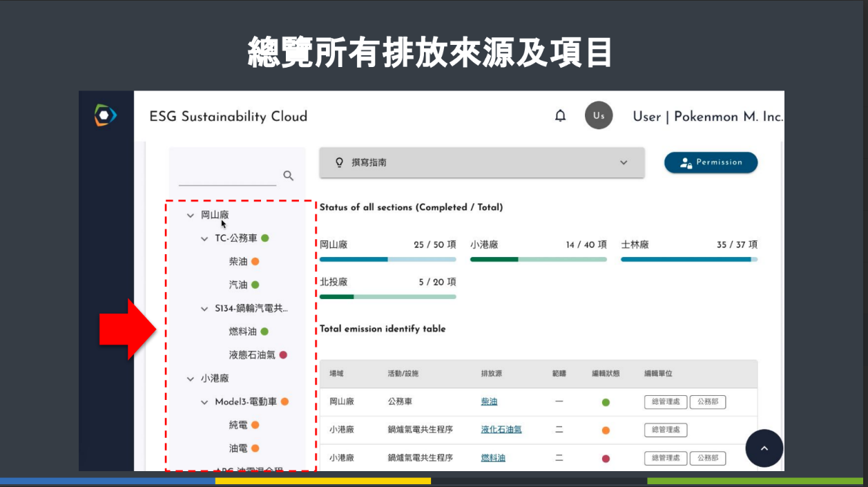This screenshot has height=487, width=868.
Task: Click the orange status dot beside 柴油 in tree
Action: coord(255,262)
